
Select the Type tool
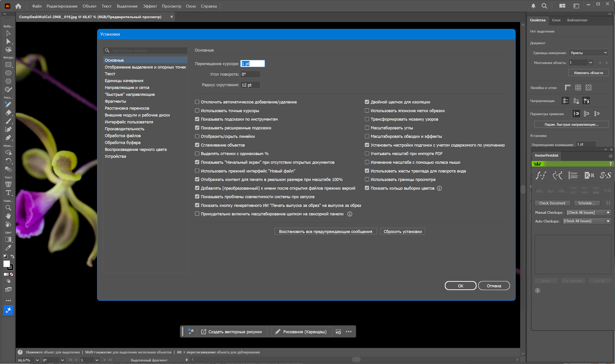[x=8, y=193]
